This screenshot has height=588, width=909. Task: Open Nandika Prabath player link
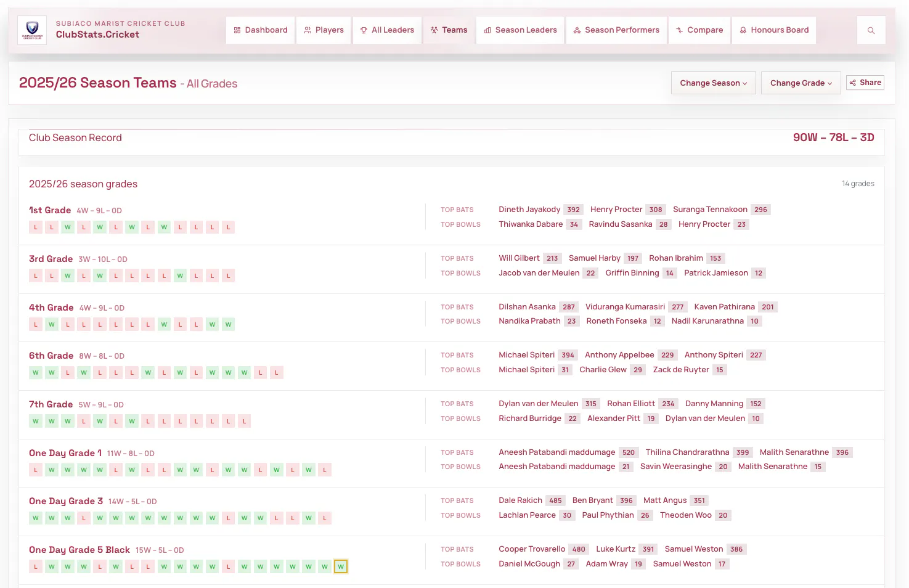tap(529, 321)
